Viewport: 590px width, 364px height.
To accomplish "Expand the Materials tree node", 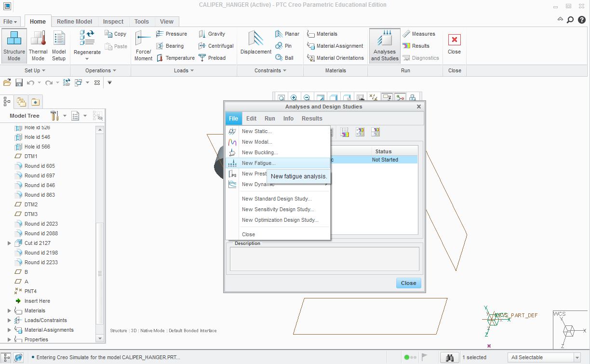I will (x=9, y=310).
